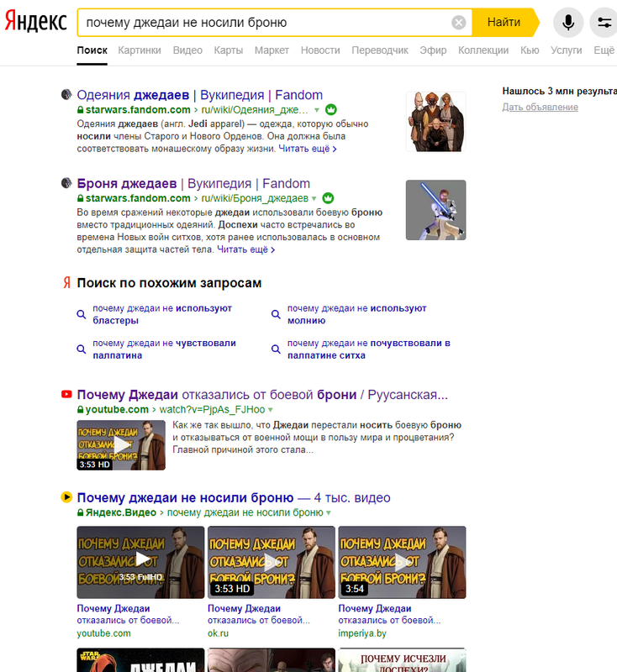617x672 pixels.
Task: Open Jedi council thumbnail of first result
Action: click(x=435, y=121)
